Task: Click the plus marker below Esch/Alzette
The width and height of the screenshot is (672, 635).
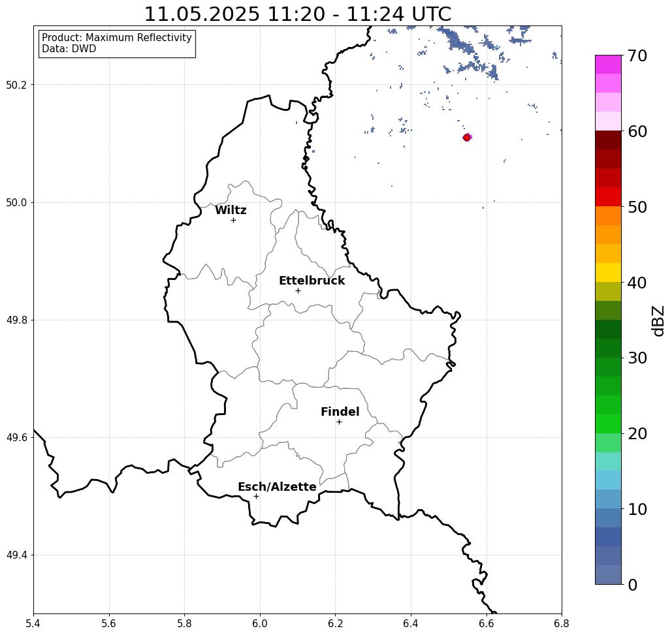Action: (x=256, y=496)
